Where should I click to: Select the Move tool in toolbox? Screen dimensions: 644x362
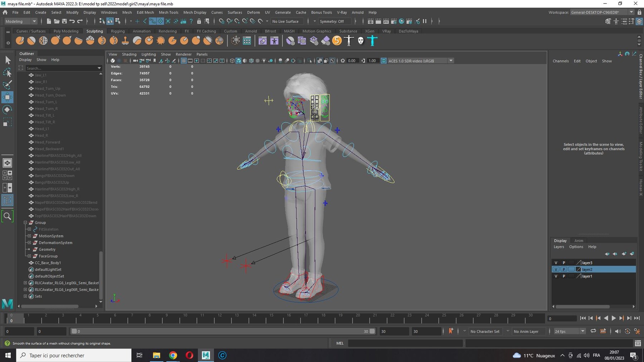pyautogui.click(x=7, y=97)
